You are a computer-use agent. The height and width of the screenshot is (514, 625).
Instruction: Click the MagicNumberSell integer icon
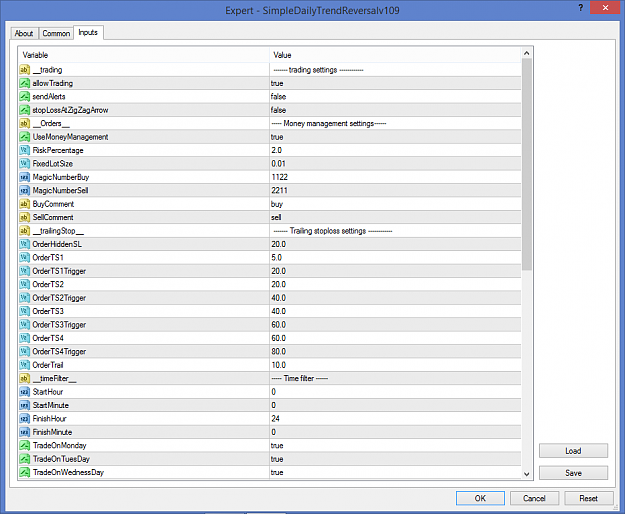coord(25,190)
